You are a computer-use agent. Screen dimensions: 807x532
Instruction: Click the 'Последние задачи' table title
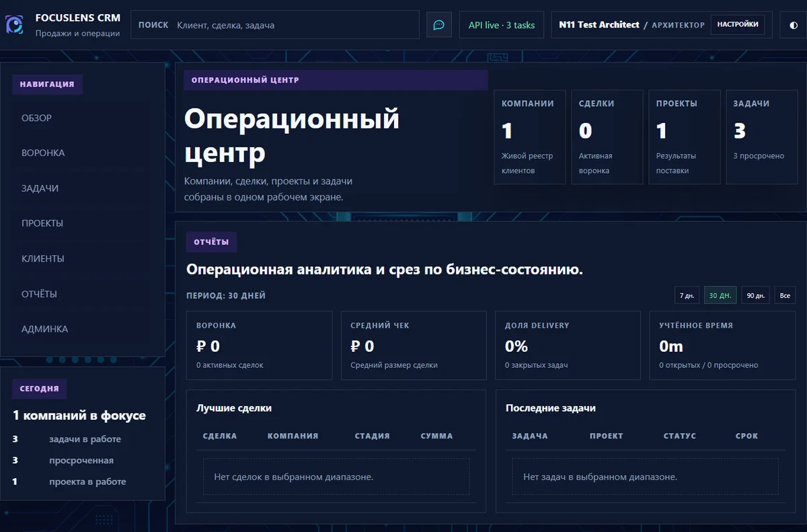tap(551, 408)
